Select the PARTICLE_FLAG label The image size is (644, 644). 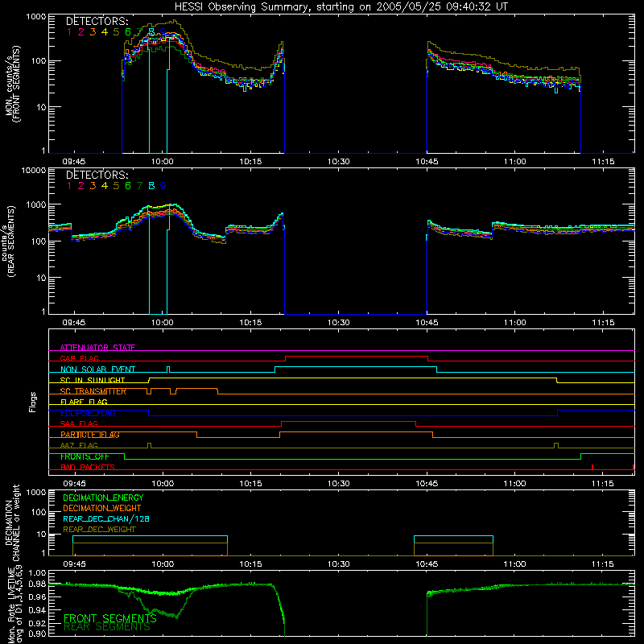click(90, 435)
